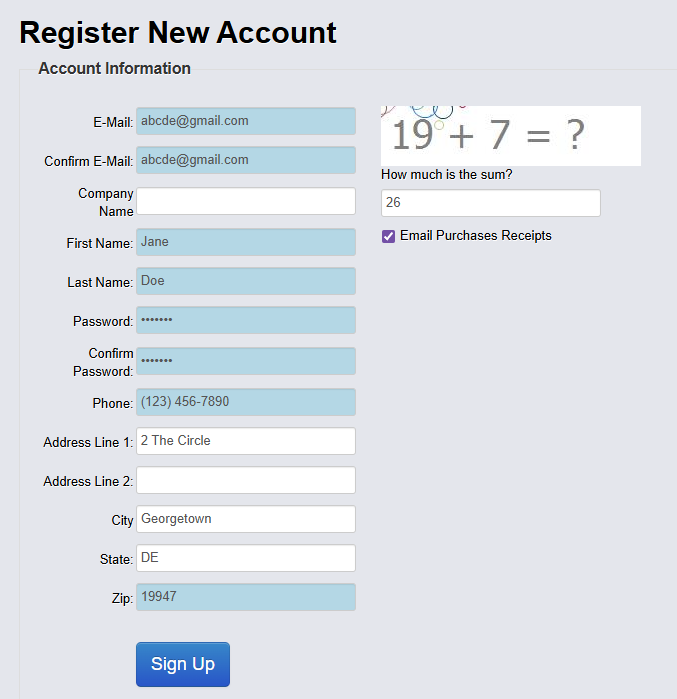Select the State field
This screenshot has width=677, height=699.
point(246,558)
